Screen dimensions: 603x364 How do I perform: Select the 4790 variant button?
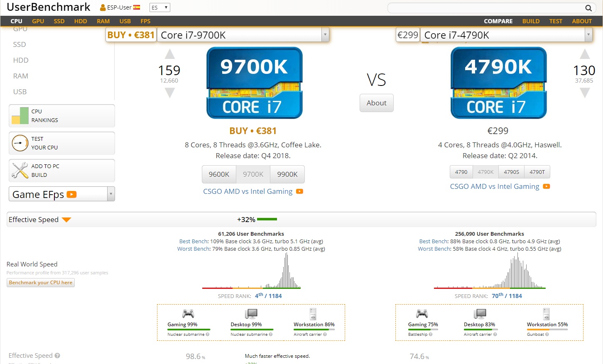461,172
